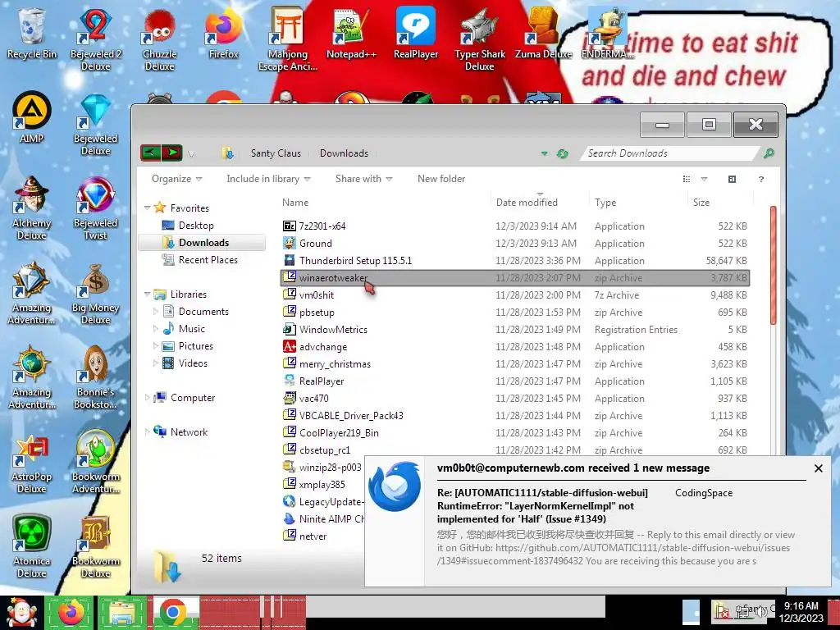Click the Santa start button
840x630 pixels.
[21, 613]
